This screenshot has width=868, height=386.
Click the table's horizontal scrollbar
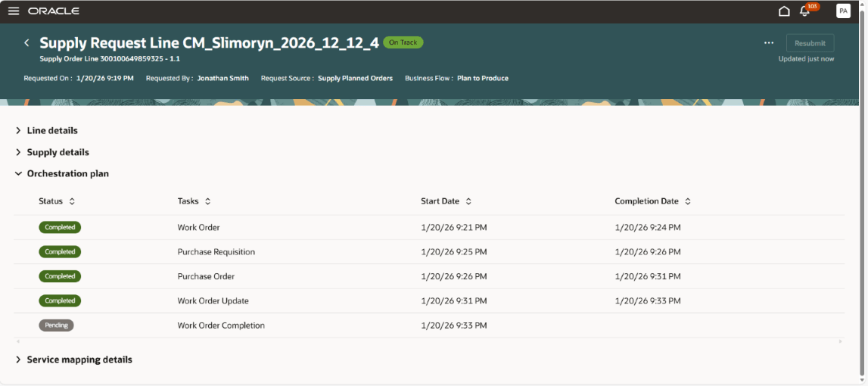coord(429,341)
